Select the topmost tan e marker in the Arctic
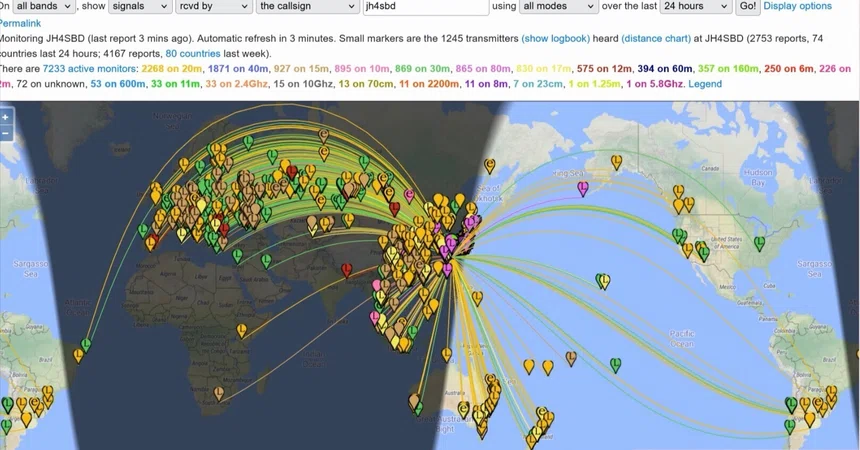 (324, 135)
